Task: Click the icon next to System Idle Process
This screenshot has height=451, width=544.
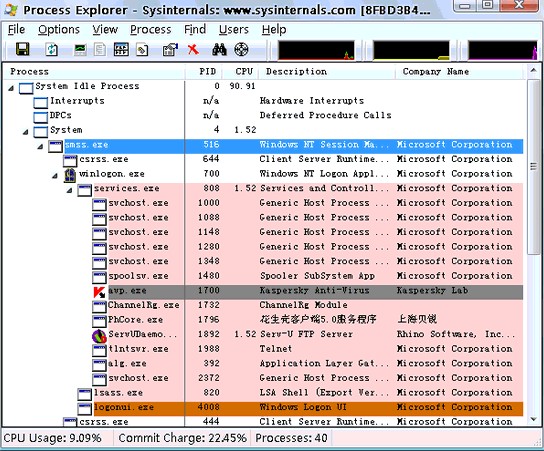Action: pyautogui.click(x=26, y=88)
